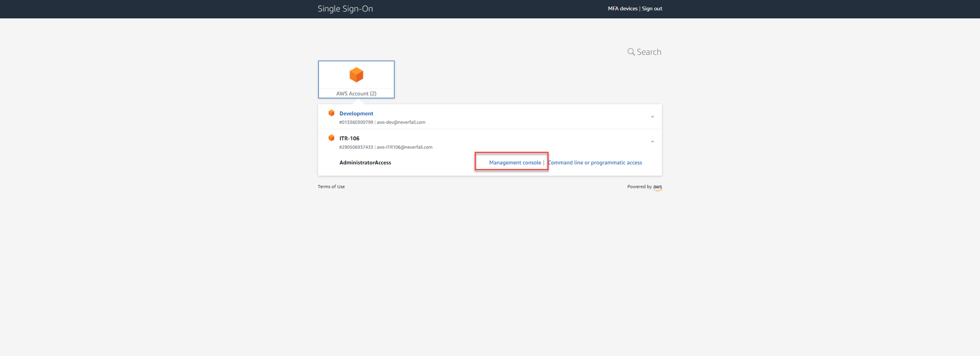The height and width of the screenshot is (356, 980).
Task: Click the AdministratorAccess role label
Action: pos(365,162)
